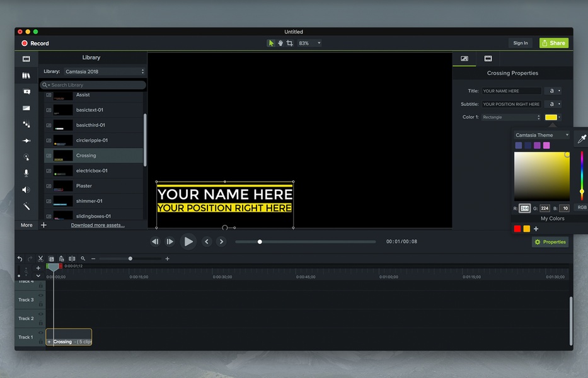Select the pan hand tool
The image size is (588, 378).
[280, 43]
